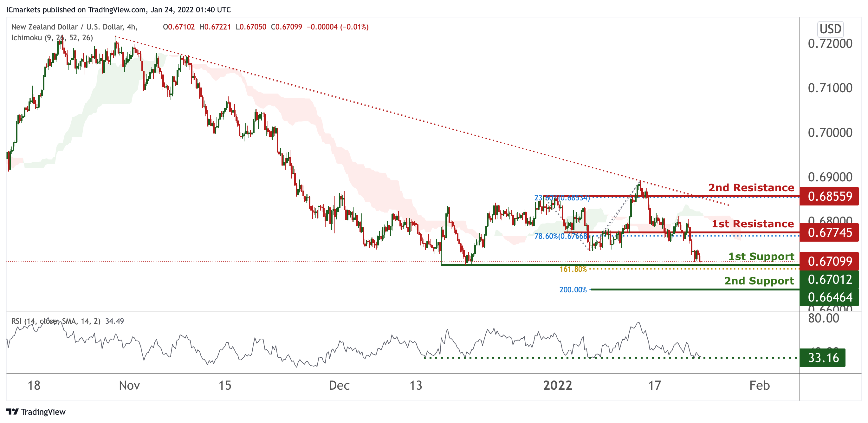This screenshot has height=423, width=868.
Task: Select the 0.67745 first resistance price tag
Action: tap(830, 232)
